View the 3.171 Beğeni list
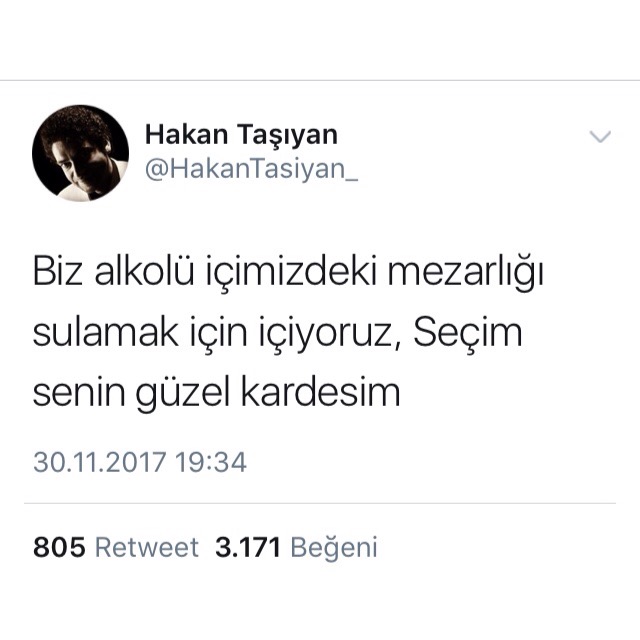This screenshot has height=640, width=640. [296, 547]
